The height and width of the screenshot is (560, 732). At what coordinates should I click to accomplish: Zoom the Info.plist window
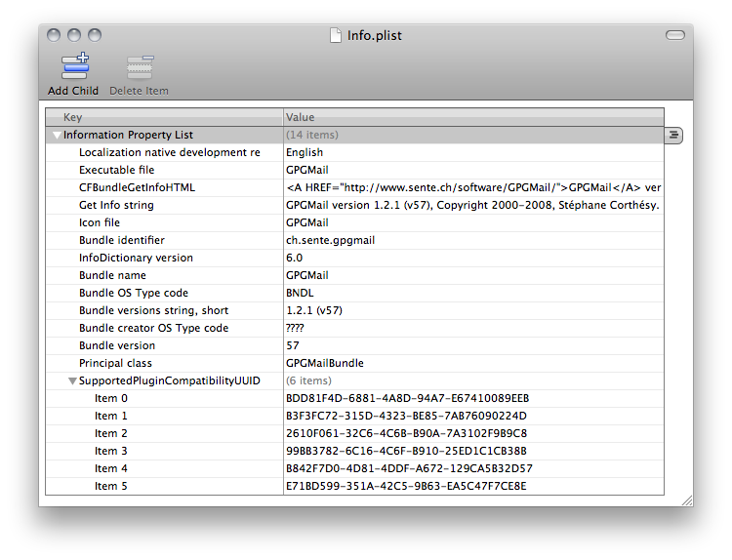(95, 35)
